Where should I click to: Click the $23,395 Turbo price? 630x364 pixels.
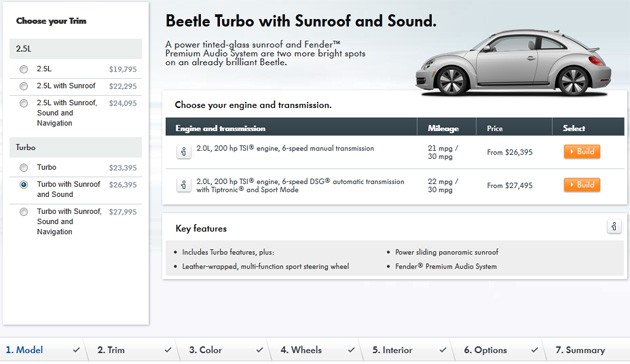point(123,168)
